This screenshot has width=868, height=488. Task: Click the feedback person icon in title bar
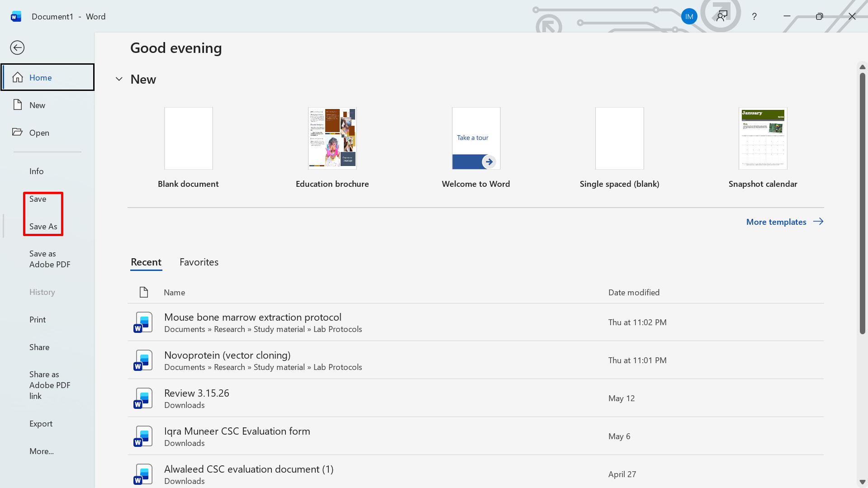click(x=722, y=16)
